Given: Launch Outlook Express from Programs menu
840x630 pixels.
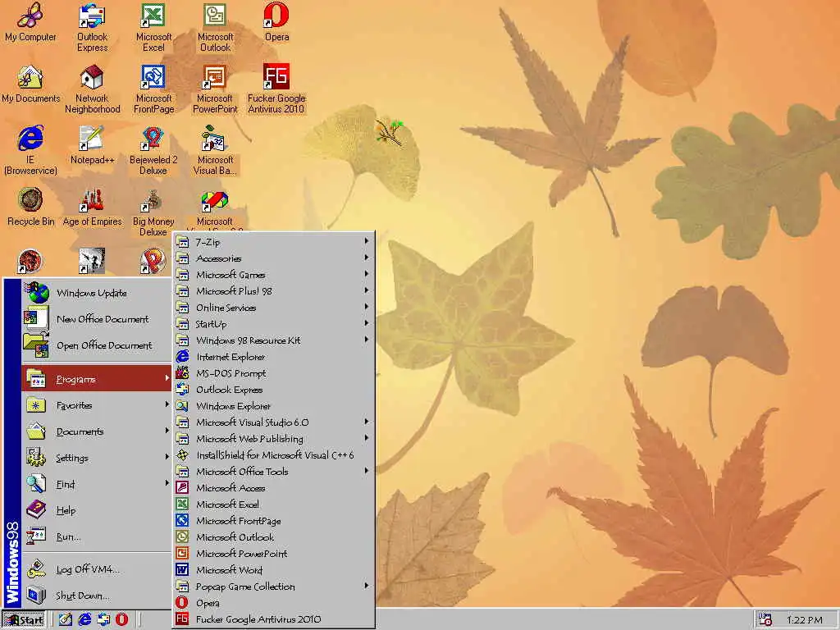Looking at the screenshot, I should click(x=273, y=390).
